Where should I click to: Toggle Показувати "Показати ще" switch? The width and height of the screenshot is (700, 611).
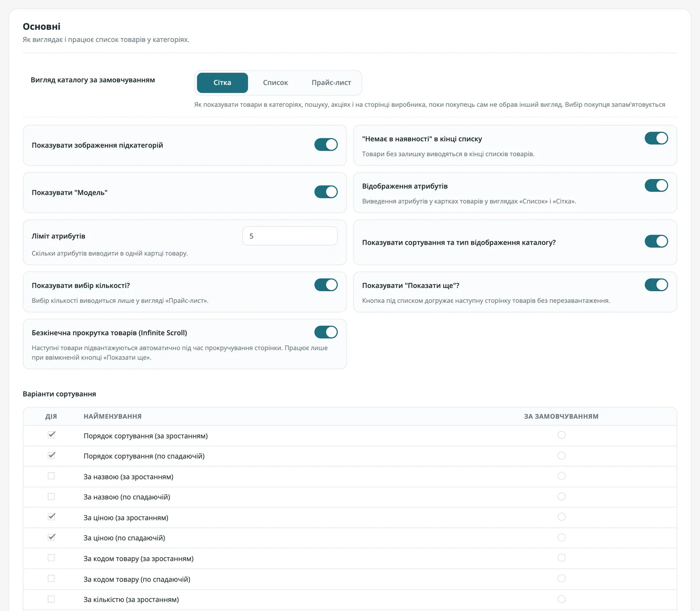click(656, 285)
